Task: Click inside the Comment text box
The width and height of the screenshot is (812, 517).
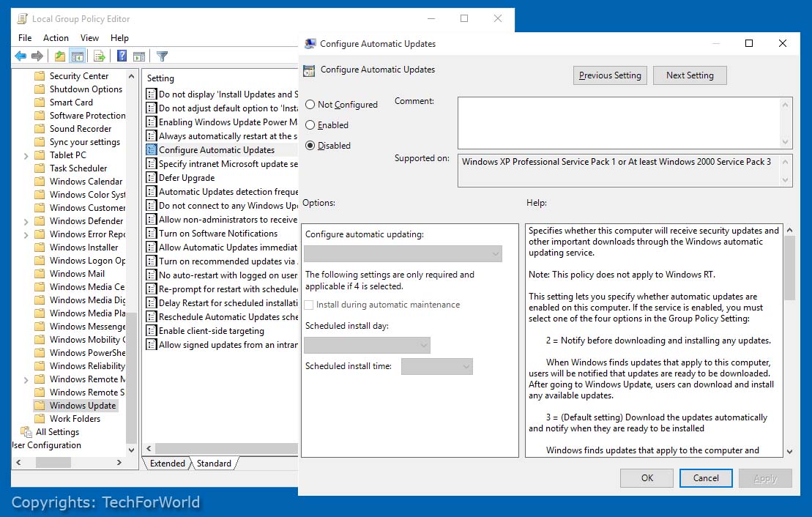Action: click(x=619, y=123)
